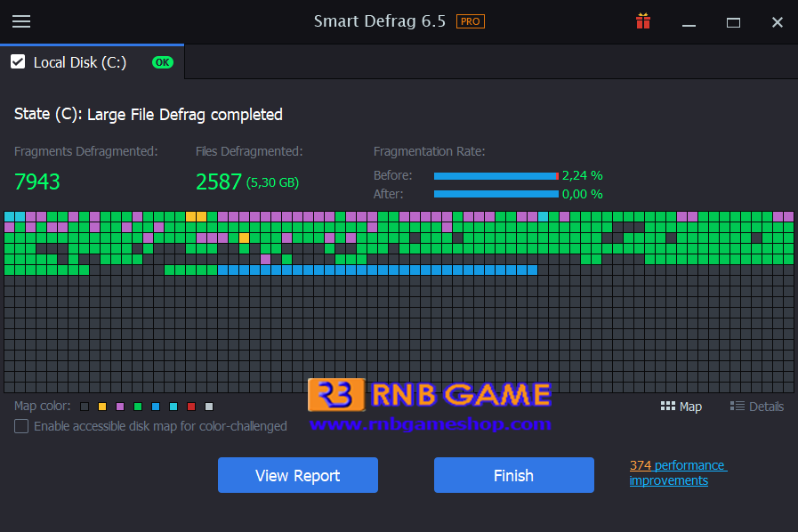Image resolution: width=798 pixels, height=532 pixels.
Task: Click the dark gray map color swatch
Action: tap(85, 407)
